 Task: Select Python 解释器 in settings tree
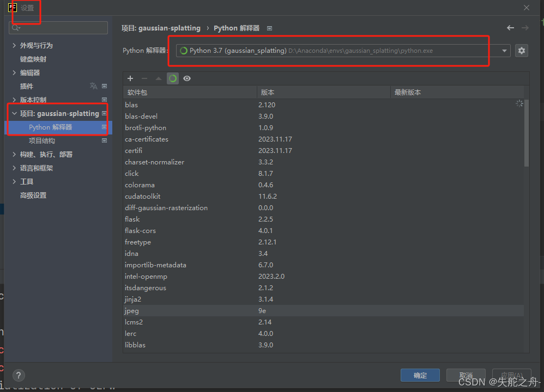[58, 127]
